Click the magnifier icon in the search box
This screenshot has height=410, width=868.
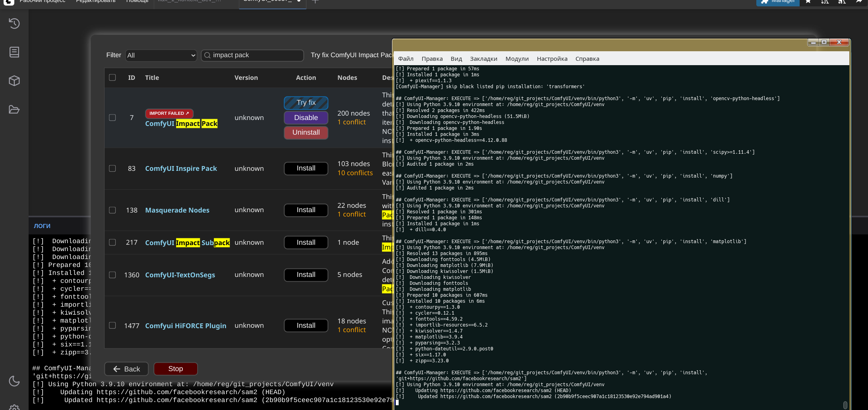pyautogui.click(x=207, y=55)
